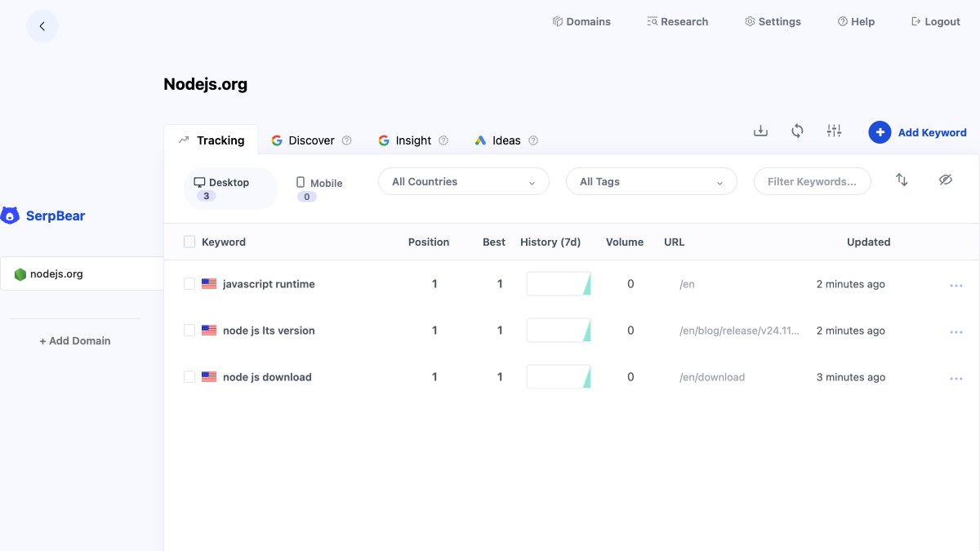Click the /en/download URL cell
980x551 pixels.
tap(712, 377)
